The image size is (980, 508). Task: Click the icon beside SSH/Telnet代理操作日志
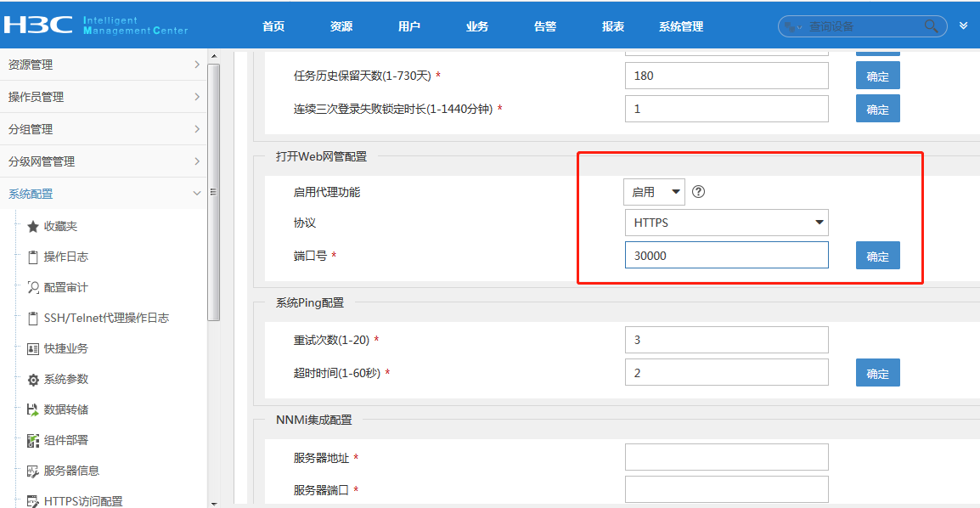[x=33, y=318]
